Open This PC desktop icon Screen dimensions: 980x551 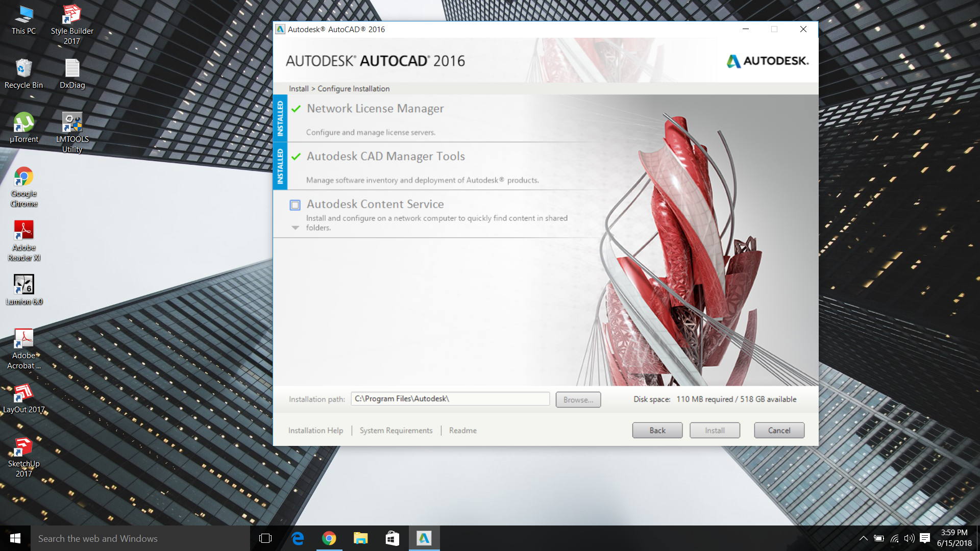coord(23,20)
